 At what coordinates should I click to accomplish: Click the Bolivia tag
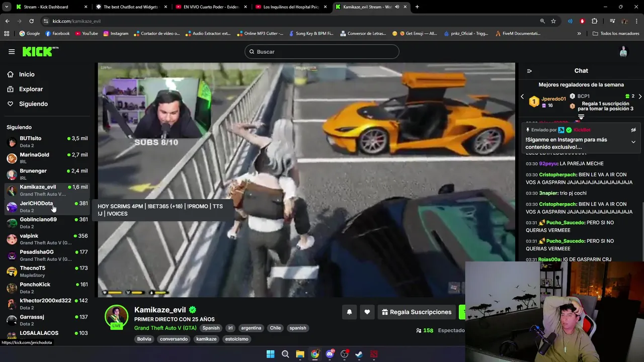[144, 339]
